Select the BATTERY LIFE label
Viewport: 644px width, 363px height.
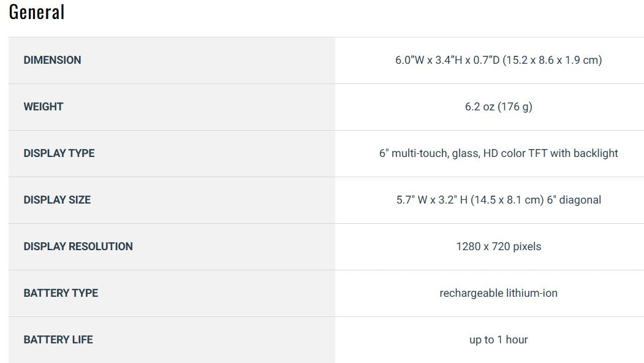tap(58, 340)
